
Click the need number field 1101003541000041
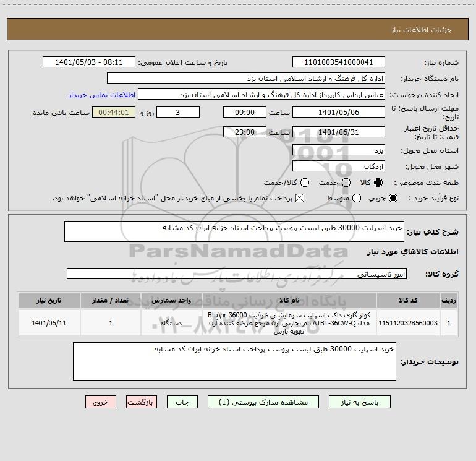[x=339, y=62]
